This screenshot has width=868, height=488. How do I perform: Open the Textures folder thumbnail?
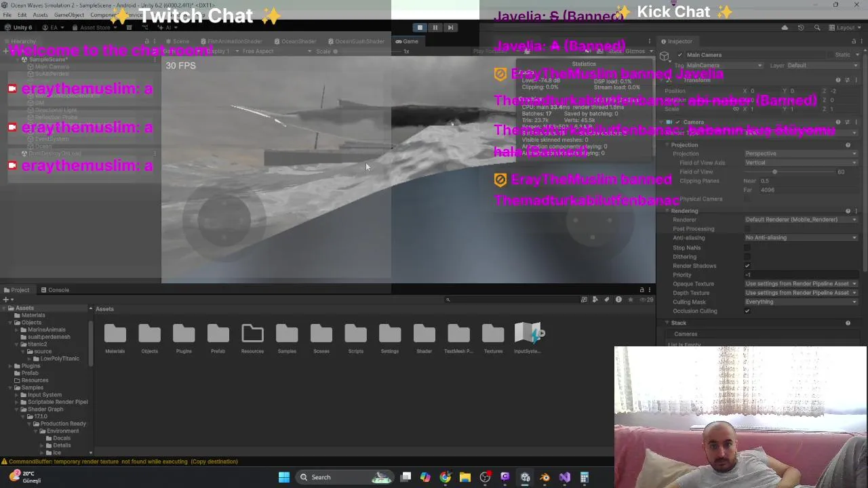(493, 333)
